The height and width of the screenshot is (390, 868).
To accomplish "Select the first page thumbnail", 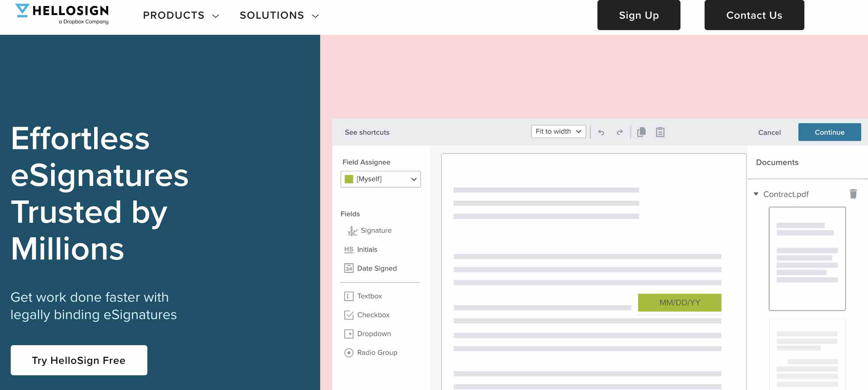I will tap(807, 259).
